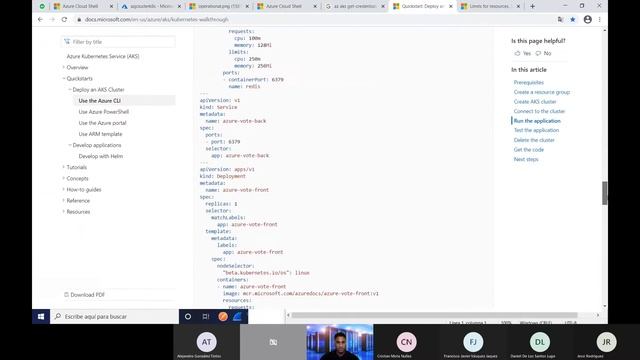Jump to Connect to the cluster
640x360 pixels.
[539, 111]
